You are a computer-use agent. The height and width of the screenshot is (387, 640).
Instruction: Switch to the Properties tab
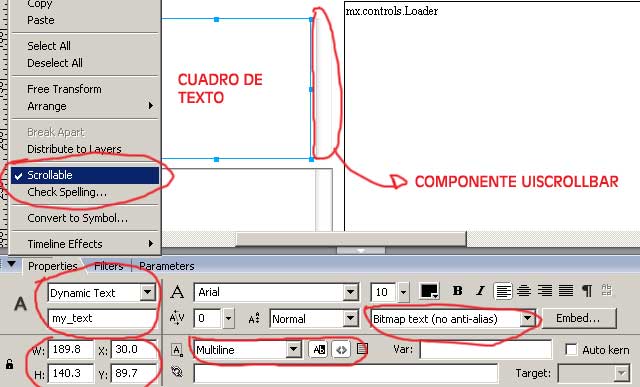click(53, 266)
